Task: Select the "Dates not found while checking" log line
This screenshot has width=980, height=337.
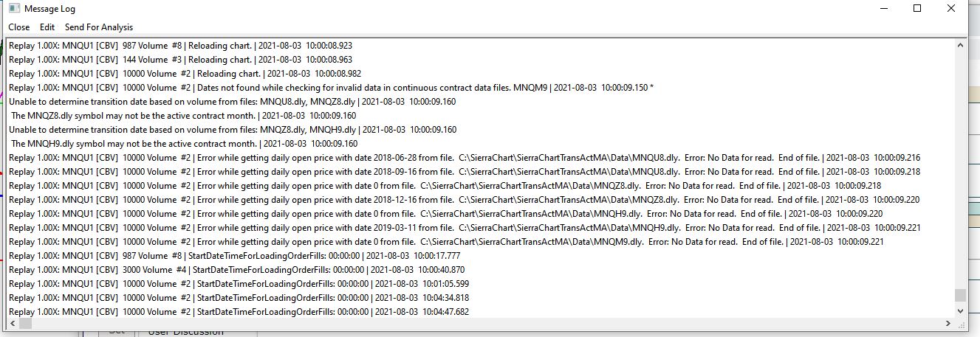Action: coord(331,88)
